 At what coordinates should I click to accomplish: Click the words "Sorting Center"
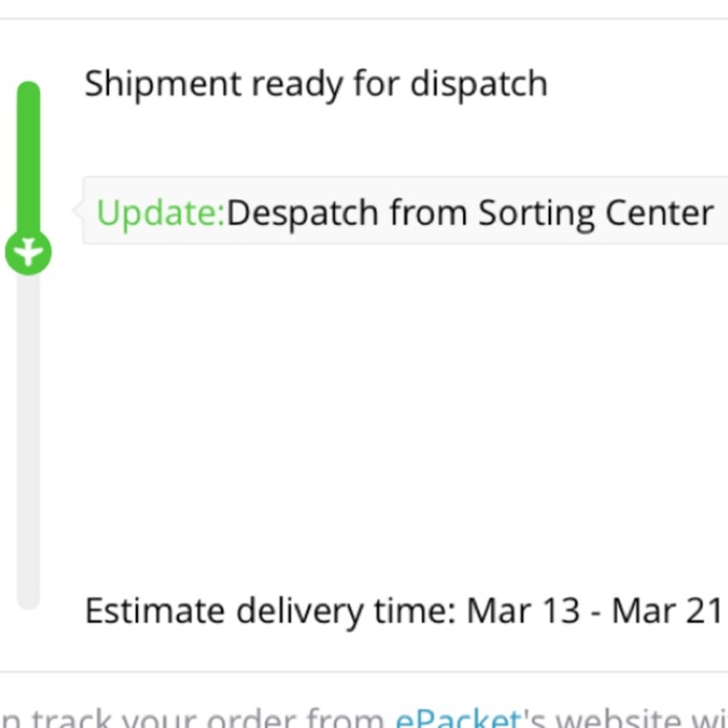[596, 213]
